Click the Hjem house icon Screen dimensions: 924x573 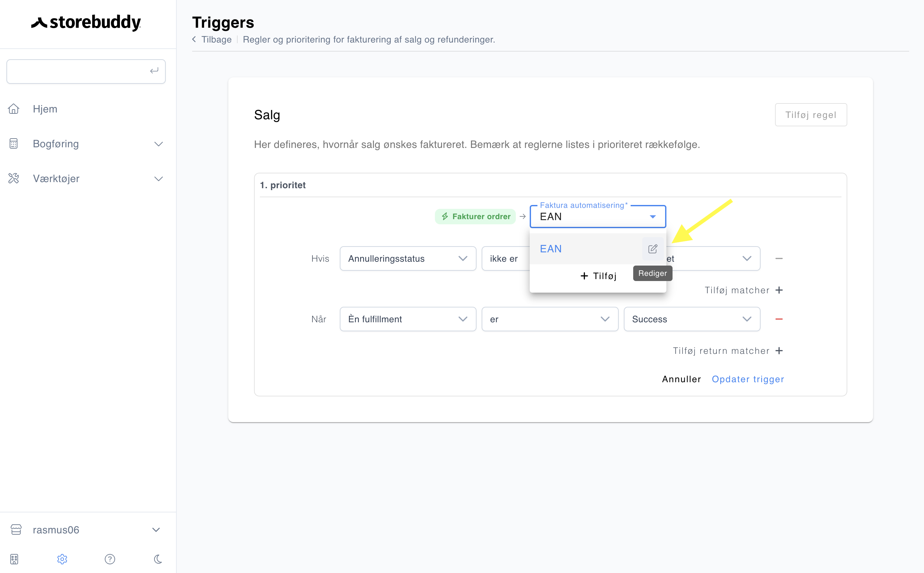(14, 109)
